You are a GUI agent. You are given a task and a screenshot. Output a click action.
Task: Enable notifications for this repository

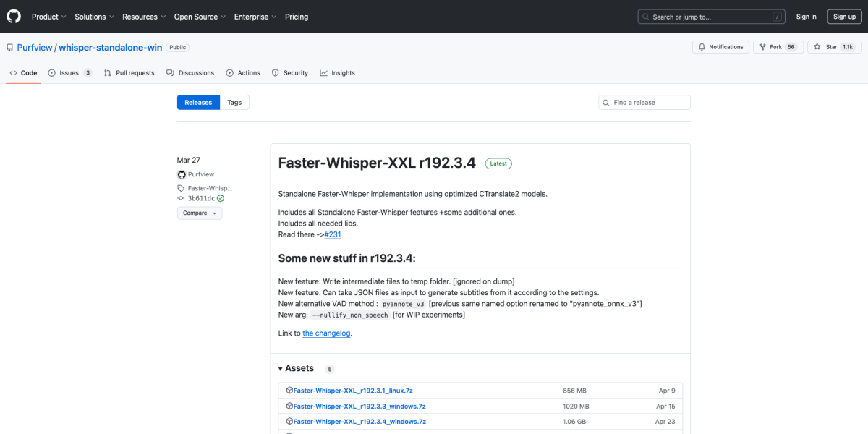click(720, 46)
